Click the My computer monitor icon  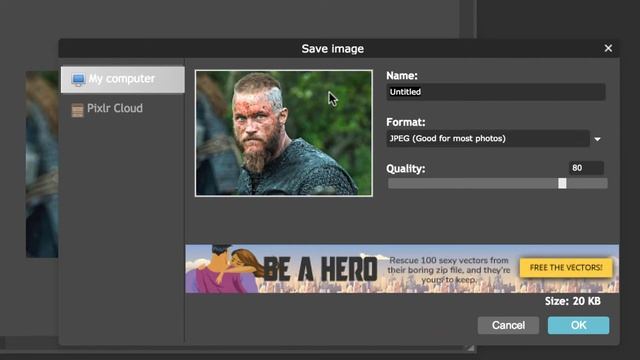(78, 79)
